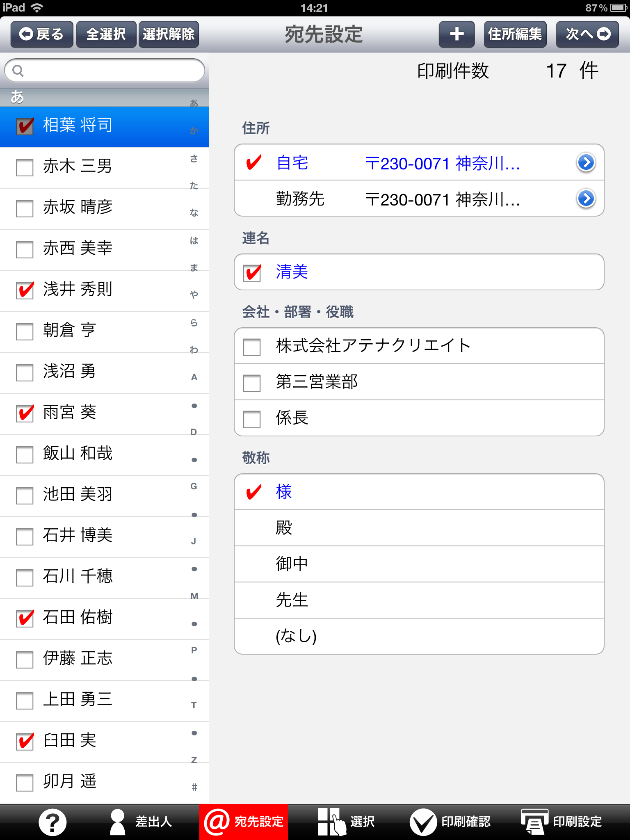Screen dimensions: 630x840
Task: Enable the 株式会社アテナクリエイト checkbox
Action: click(252, 347)
